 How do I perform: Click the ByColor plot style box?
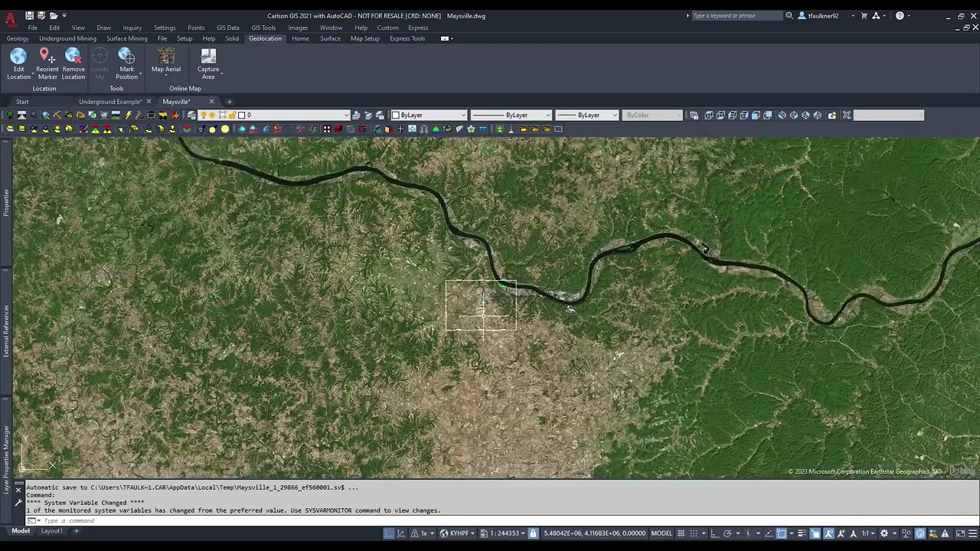[653, 115]
